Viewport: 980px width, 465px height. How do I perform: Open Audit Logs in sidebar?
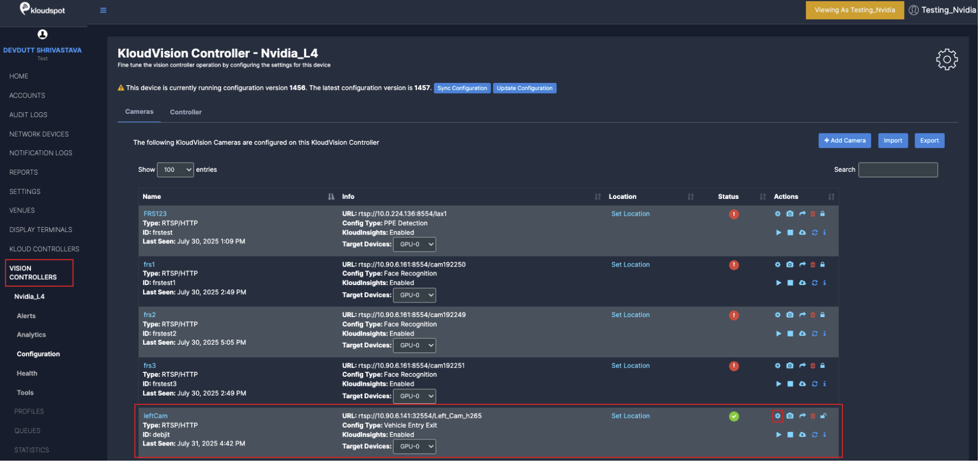28,115
